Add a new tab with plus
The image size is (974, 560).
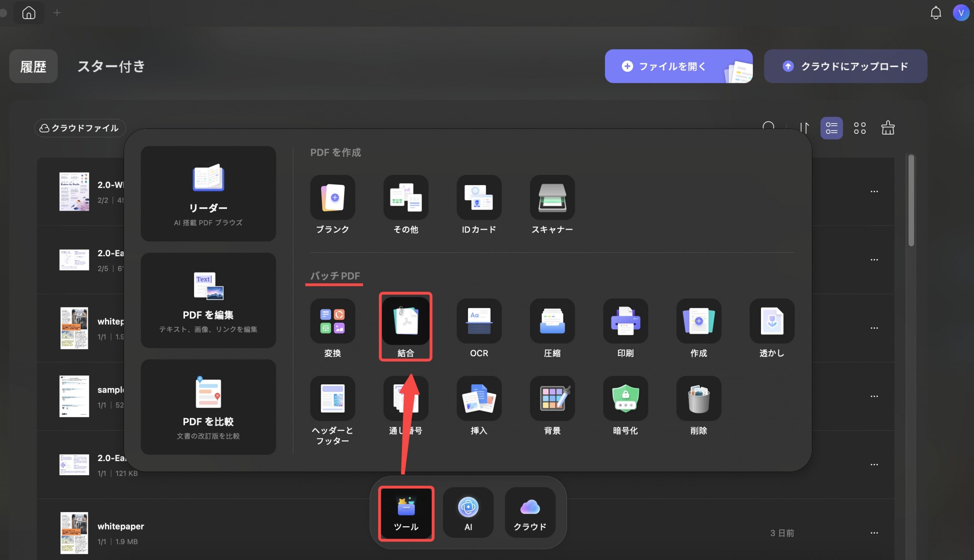[57, 13]
